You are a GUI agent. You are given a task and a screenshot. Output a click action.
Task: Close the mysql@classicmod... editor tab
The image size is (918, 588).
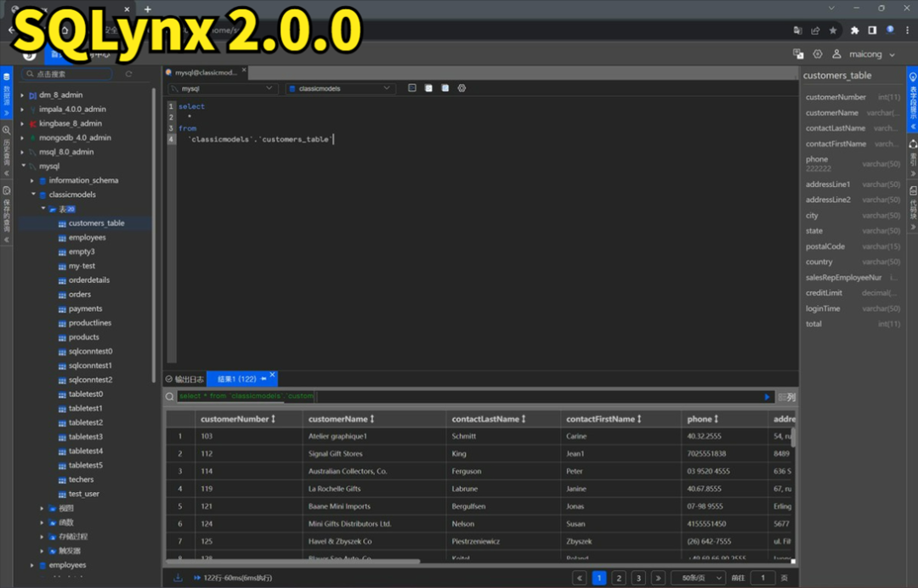click(244, 71)
